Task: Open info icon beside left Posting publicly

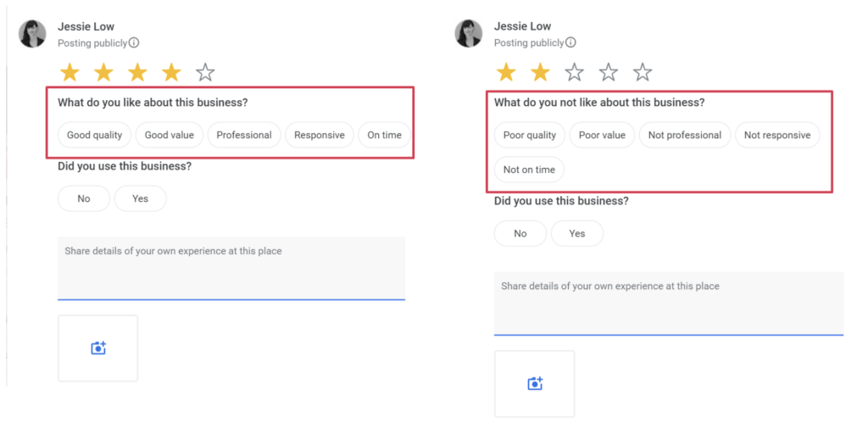Action: pos(134,43)
